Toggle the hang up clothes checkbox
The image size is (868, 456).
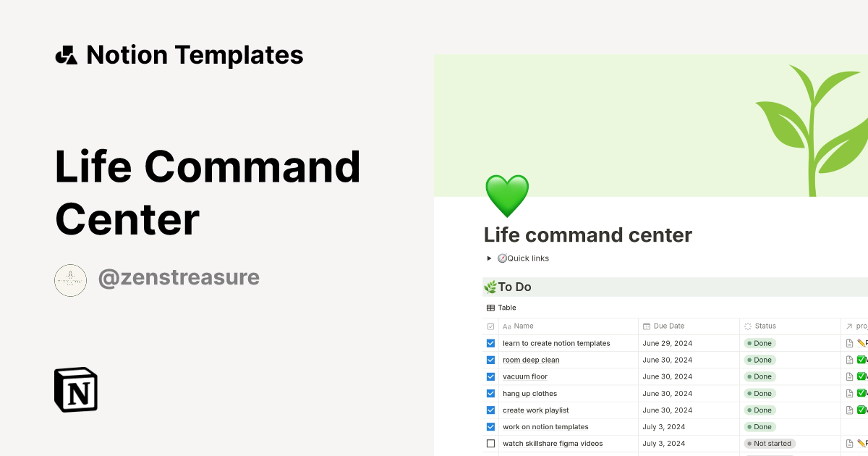click(490, 393)
